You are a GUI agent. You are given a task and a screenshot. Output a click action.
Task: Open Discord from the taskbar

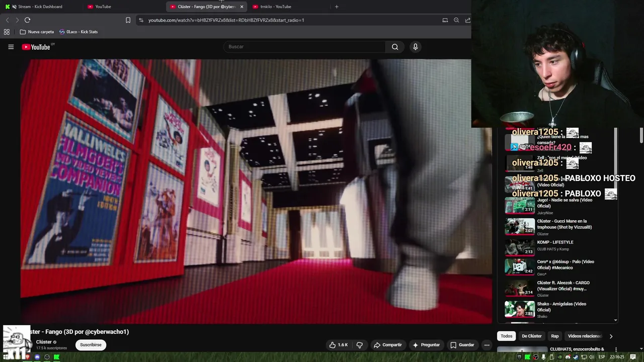point(37,357)
